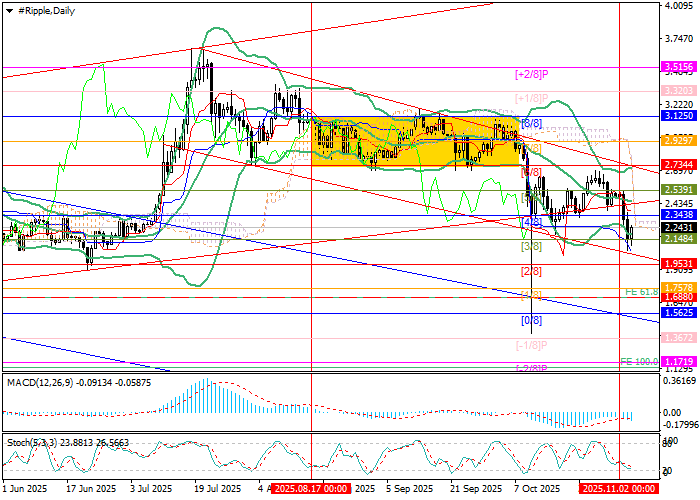Click the 3.7470 price scale value
Viewport: 700px width, 500px height.
pos(679,39)
